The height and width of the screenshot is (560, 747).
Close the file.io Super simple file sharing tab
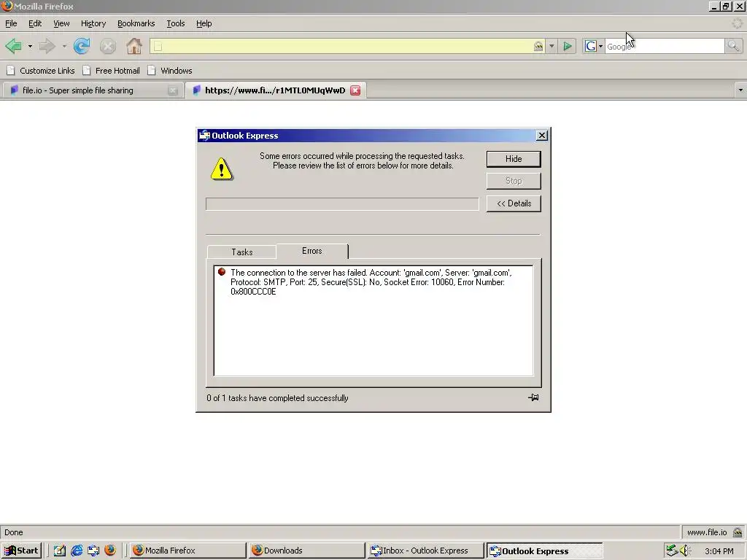coord(173,90)
